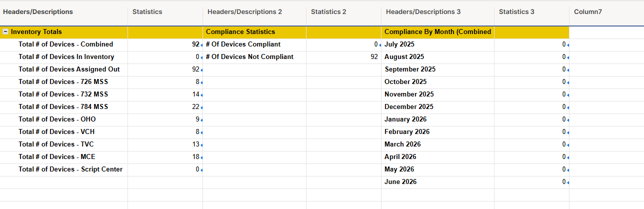Select the Assigned Out statistic value 92

coord(165,69)
